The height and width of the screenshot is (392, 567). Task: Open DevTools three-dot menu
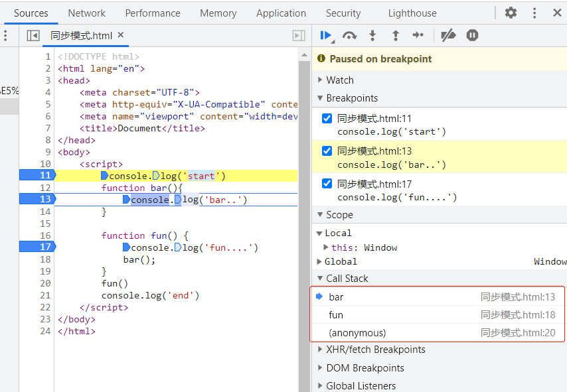(534, 13)
